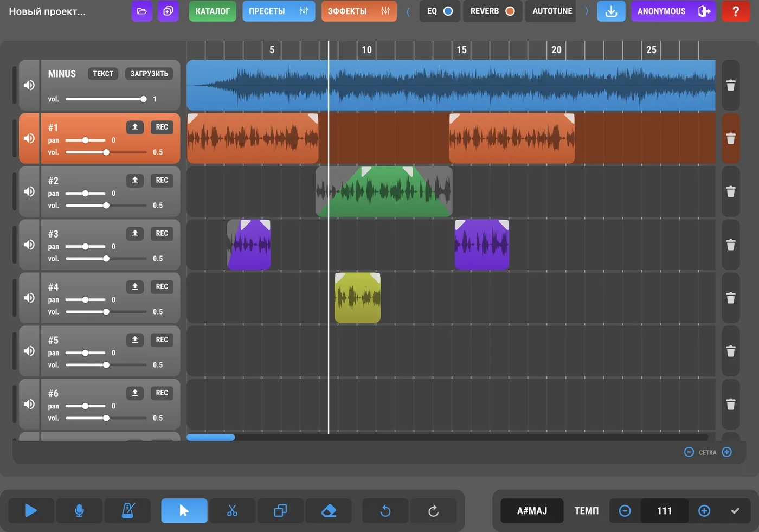Redo the last action
Viewport: 759px width, 532px height.
click(x=433, y=511)
